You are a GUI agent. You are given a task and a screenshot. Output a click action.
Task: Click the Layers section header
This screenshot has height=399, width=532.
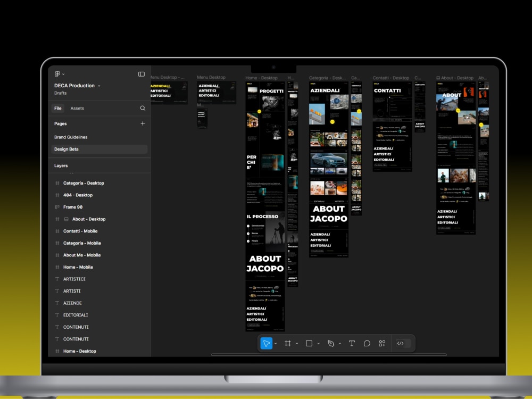(x=61, y=165)
